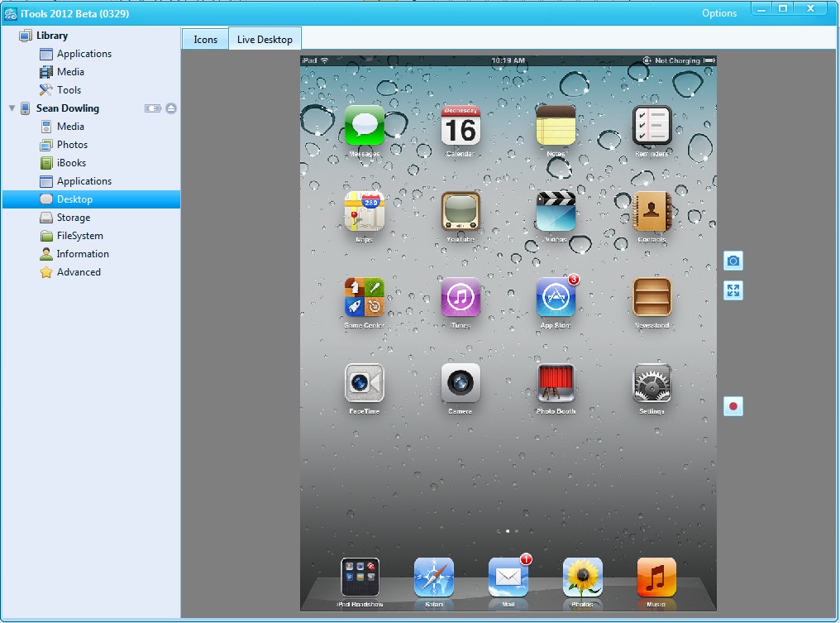Select Advanced in the sidebar

pyautogui.click(x=79, y=272)
